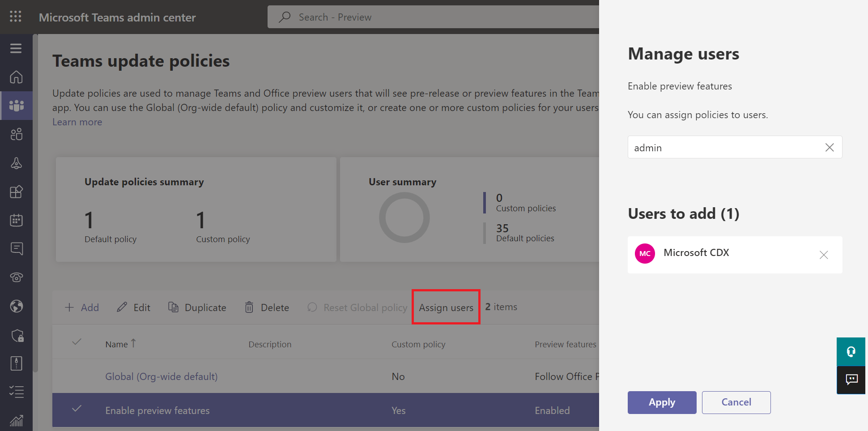Focus the user search field containing admin
Image resolution: width=868 pixels, height=431 pixels.
tap(735, 147)
